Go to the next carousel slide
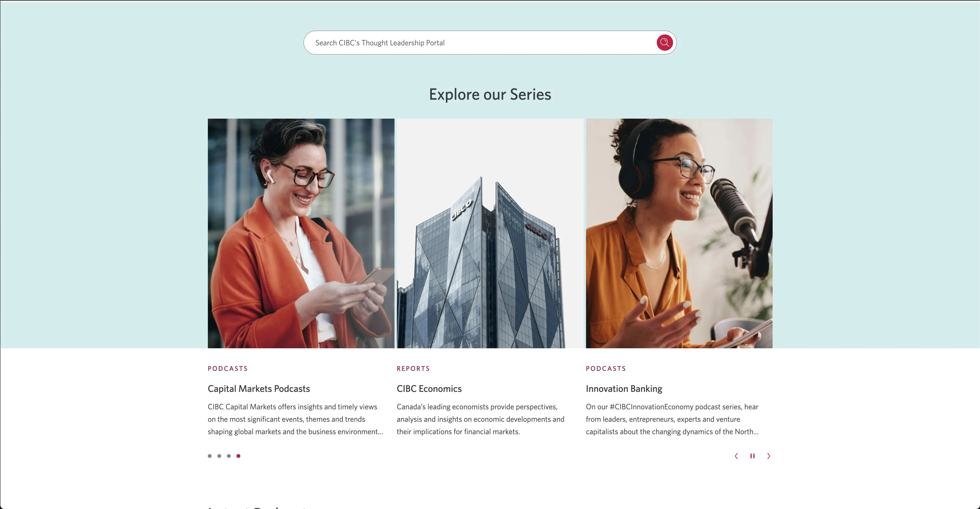The width and height of the screenshot is (980, 509). coord(768,456)
